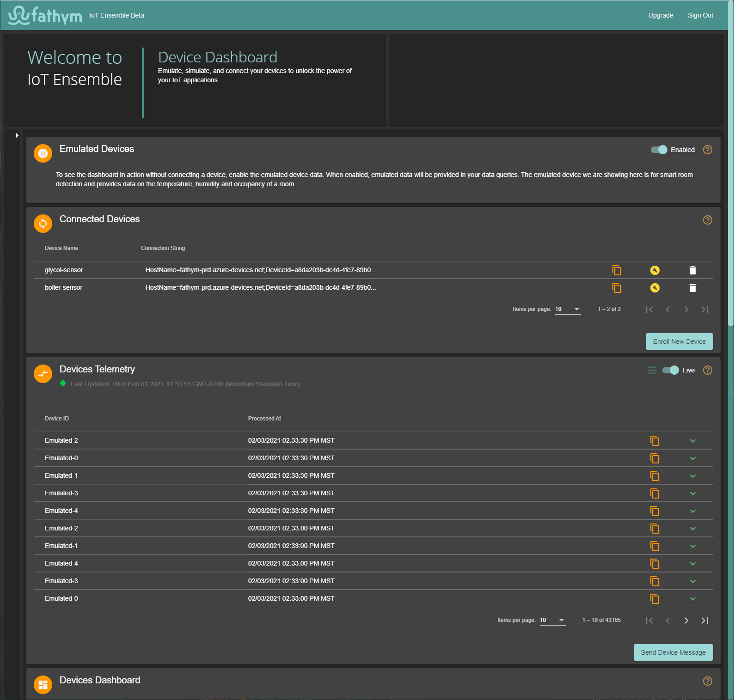
Task: Toggle Emulated Devices Enabled switch
Action: tap(659, 150)
